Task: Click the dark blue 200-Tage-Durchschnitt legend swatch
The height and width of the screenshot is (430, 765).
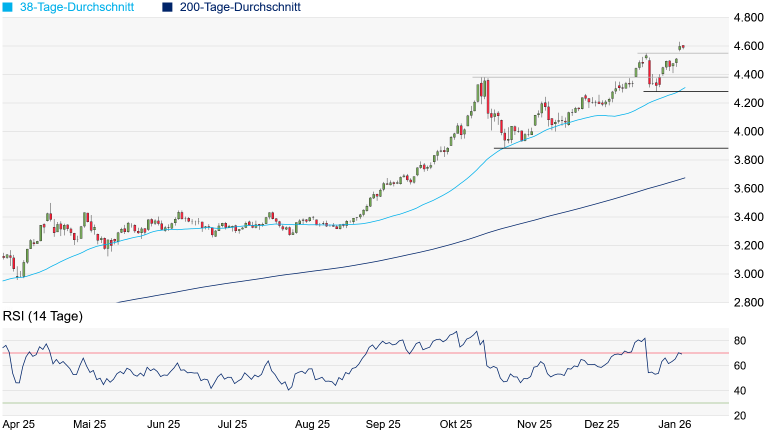Action: tap(168, 7)
